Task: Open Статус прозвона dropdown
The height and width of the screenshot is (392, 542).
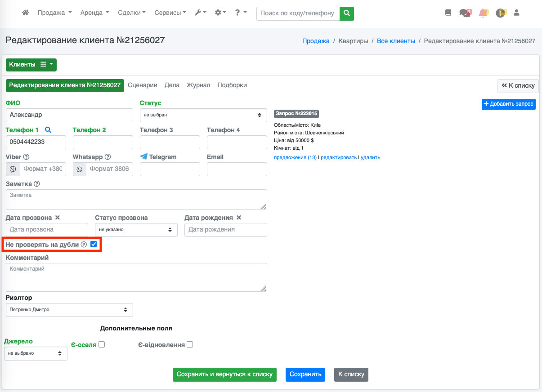Action: click(x=136, y=230)
